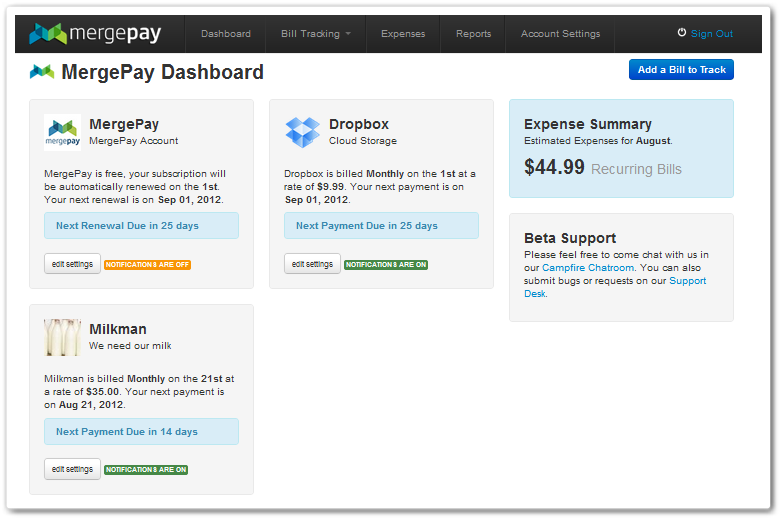Click the Milkman card title

[x=118, y=329]
